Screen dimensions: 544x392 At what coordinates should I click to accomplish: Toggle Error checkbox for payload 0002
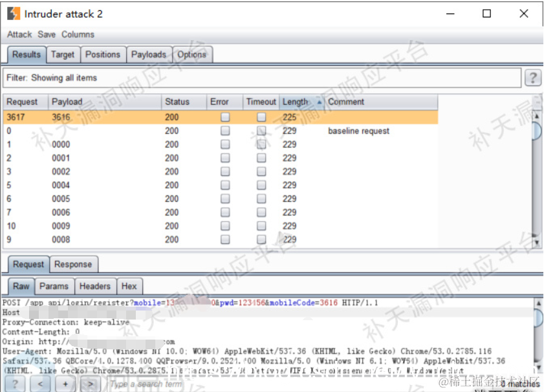pos(225,171)
